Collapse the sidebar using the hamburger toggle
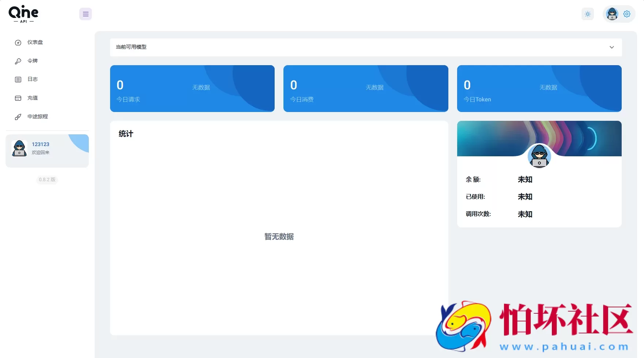 coord(85,14)
